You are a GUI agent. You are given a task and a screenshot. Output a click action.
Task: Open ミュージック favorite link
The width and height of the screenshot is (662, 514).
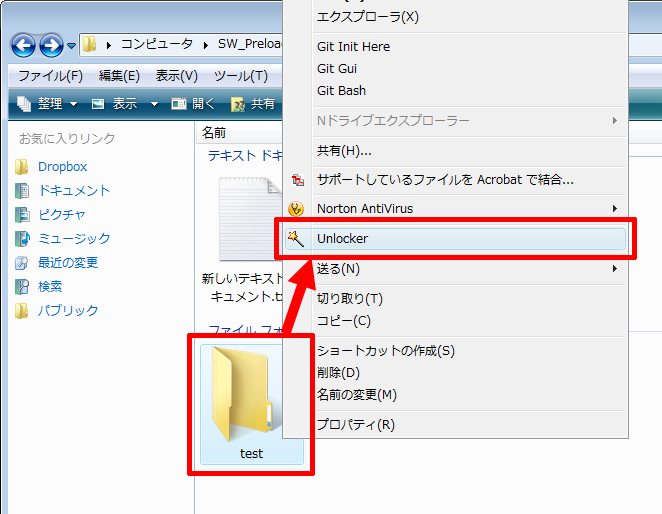pyautogui.click(x=74, y=238)
